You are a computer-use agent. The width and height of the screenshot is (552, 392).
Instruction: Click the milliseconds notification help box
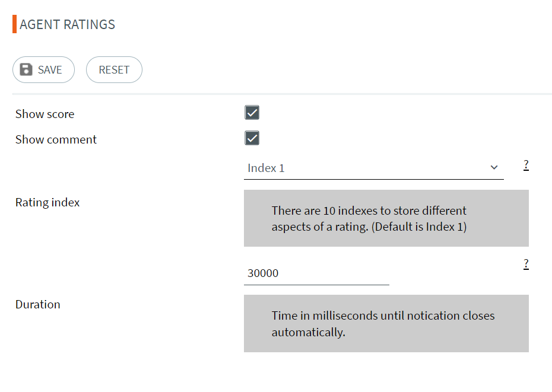(386, 323)
